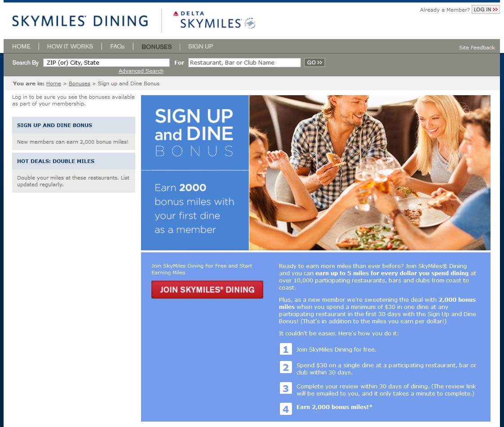Click the Delta SkyMiles logo
The image size is (504, 427).
click(214, 20)
